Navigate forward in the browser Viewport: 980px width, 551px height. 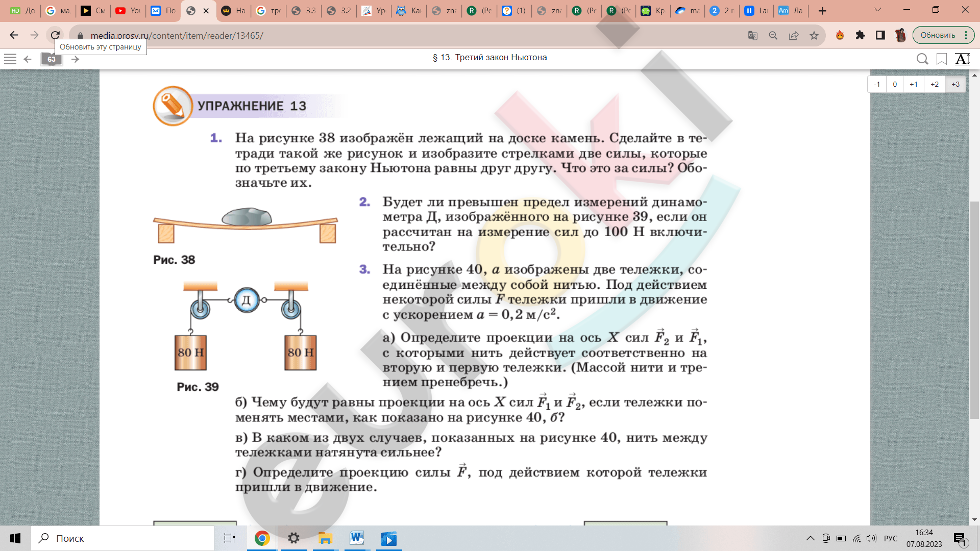34,35
